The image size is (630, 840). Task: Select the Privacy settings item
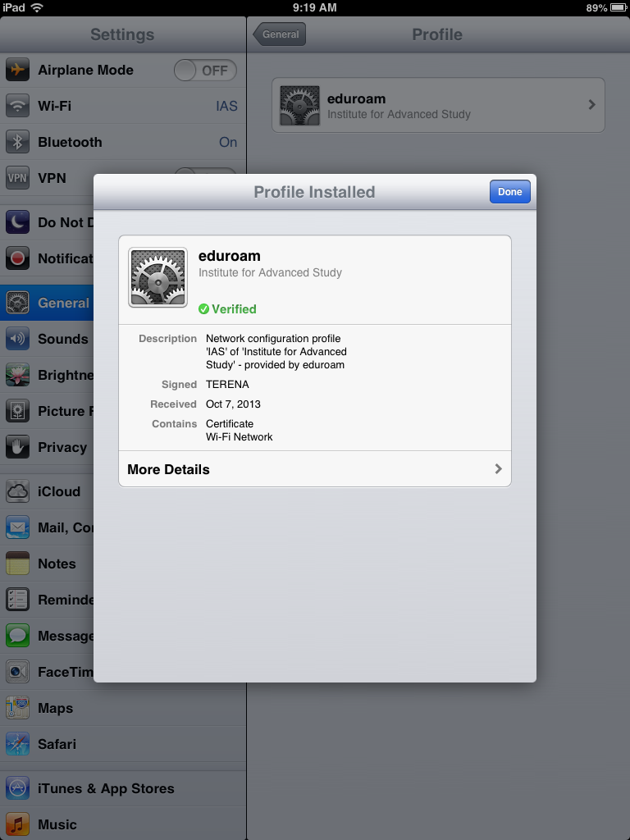47,447
